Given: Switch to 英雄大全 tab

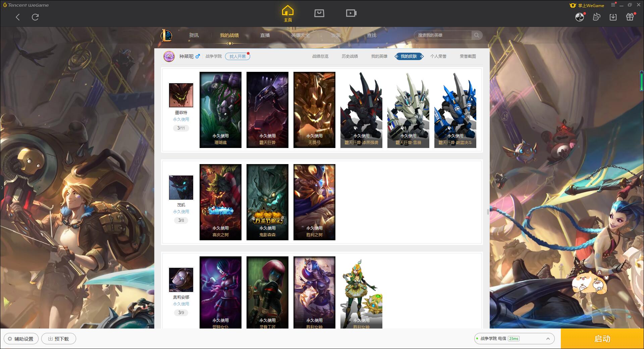Looking at the screenshot, I should point(301,35).
